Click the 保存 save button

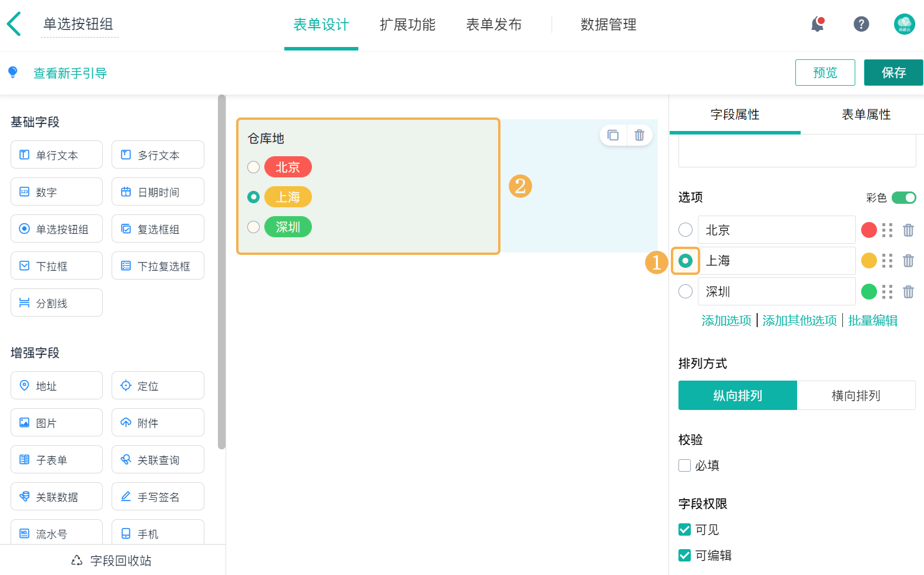(893, 73)
